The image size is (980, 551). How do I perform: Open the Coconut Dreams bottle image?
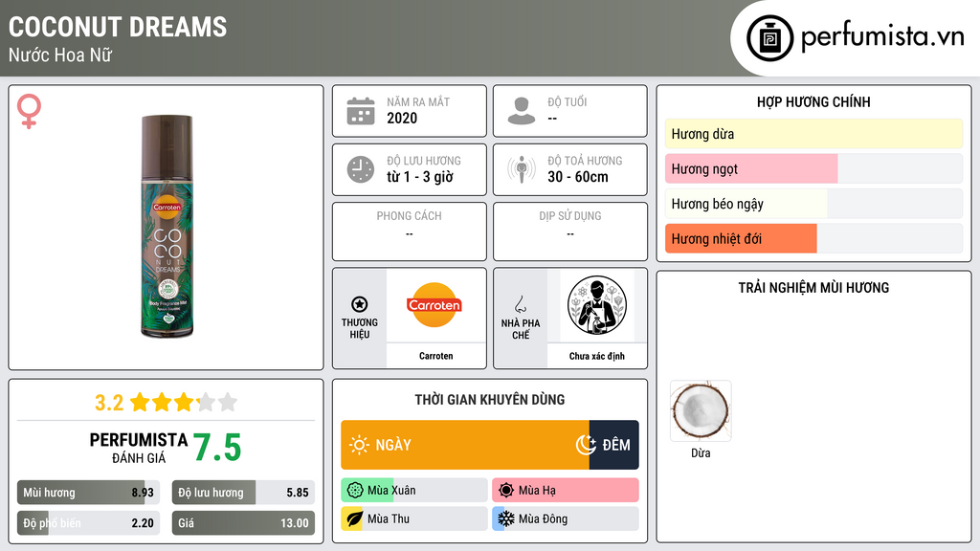pos(167,226)
